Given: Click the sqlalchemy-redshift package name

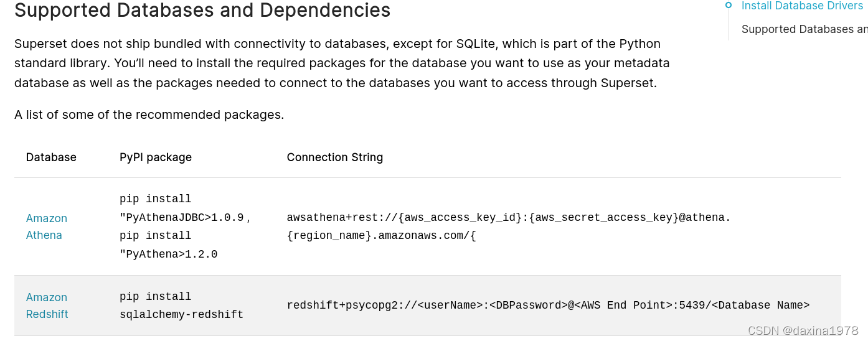Looking at the screenshot, I should coord(181,314).
